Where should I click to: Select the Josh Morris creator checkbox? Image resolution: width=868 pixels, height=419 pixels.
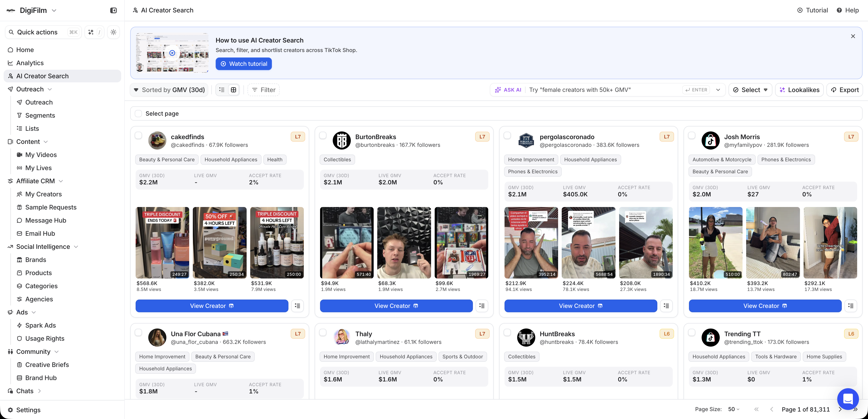tap(691, 135)
